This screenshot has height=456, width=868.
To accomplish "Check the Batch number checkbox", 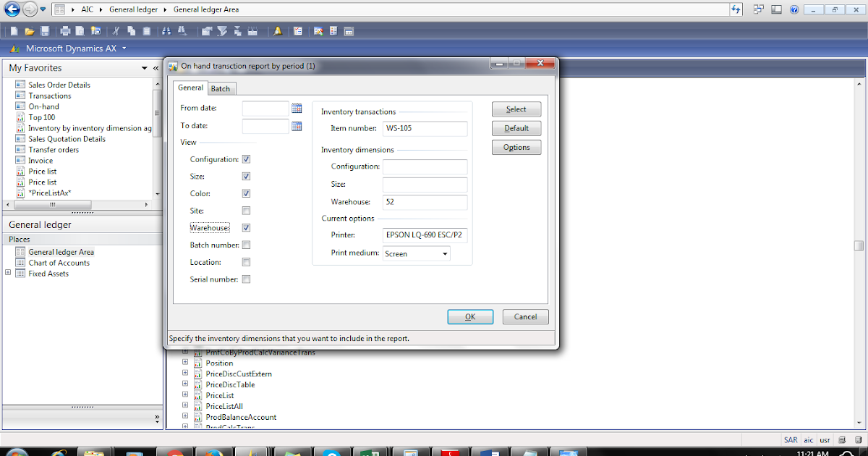I will point(246,245).
